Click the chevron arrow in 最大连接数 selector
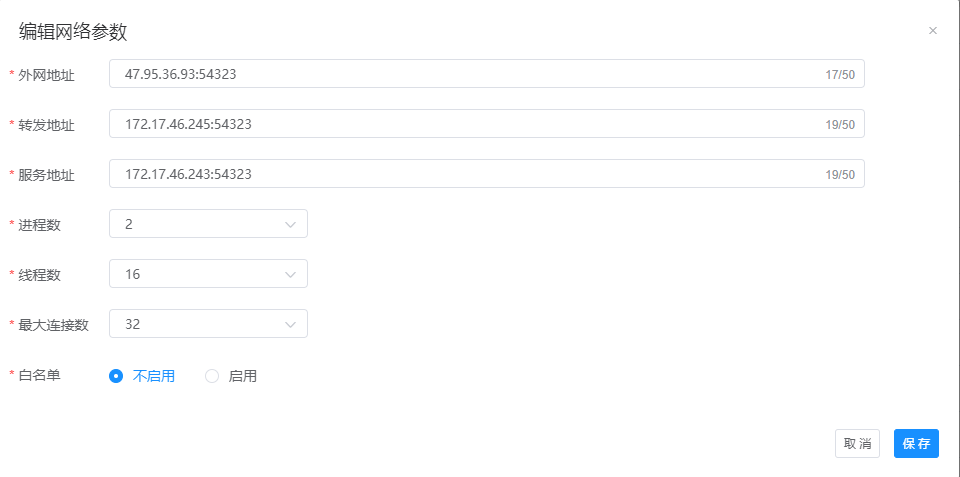960x477 pixels. [291, 324]
